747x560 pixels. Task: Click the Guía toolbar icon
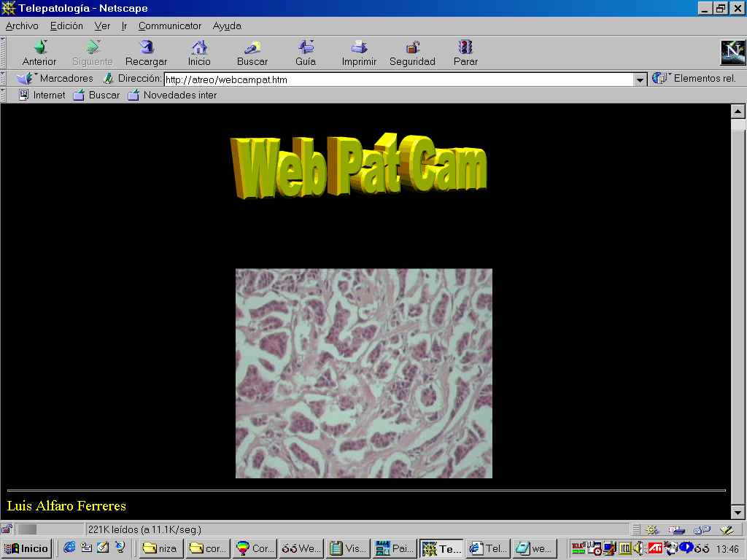306,48
